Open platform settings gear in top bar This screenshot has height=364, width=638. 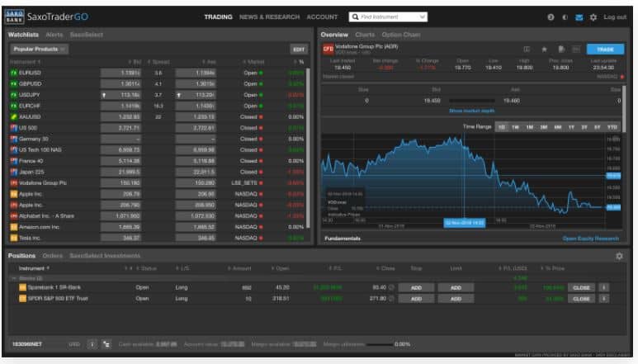[593, 17]
